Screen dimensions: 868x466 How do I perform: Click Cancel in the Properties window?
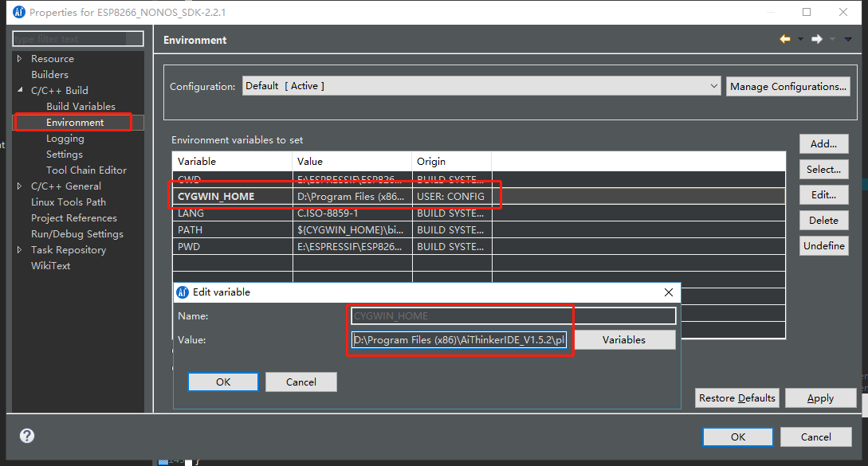coord(816,437)
